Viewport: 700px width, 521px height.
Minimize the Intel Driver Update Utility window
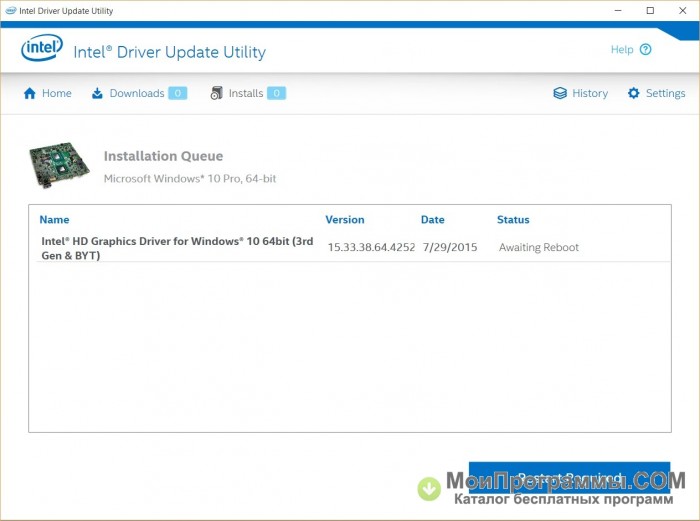click(618, 10)
